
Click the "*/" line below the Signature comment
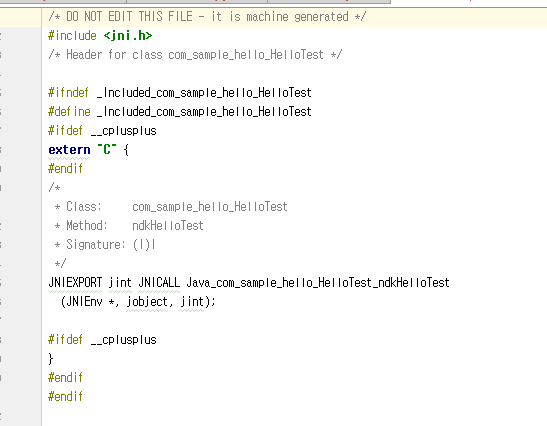(60, 263)
